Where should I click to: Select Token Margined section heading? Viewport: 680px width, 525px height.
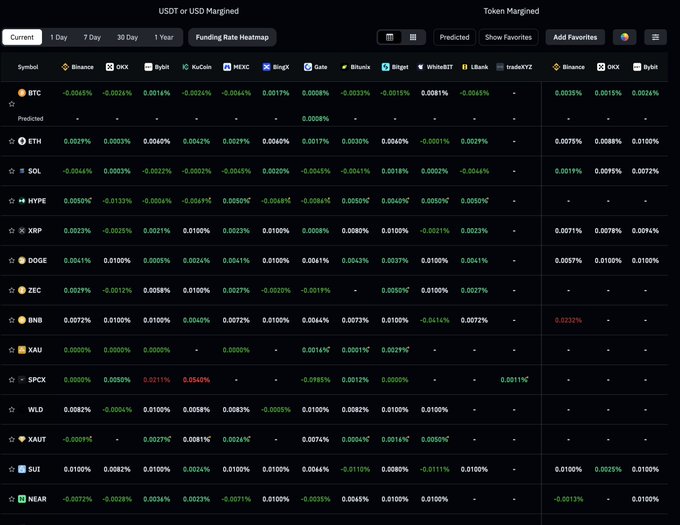coord(511,11)
